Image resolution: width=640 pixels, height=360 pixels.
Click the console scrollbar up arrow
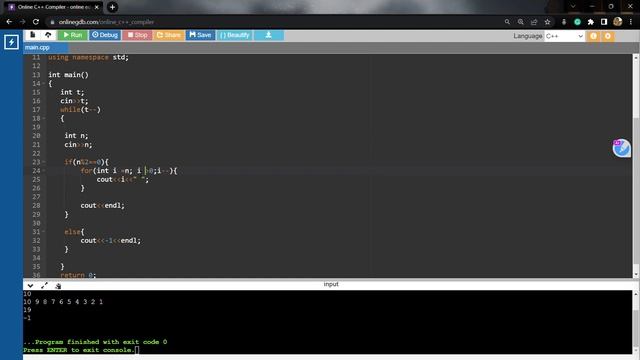636,294
